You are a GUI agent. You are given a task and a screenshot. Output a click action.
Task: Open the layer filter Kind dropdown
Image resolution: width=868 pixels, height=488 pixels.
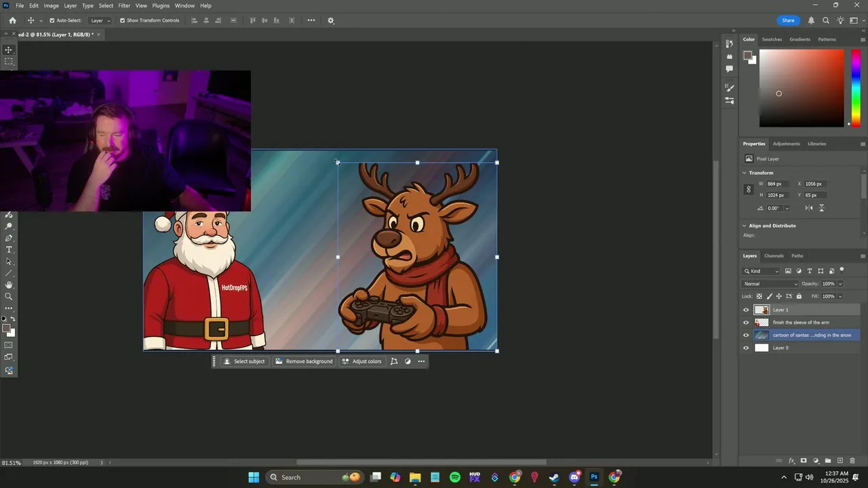(762, 271)
